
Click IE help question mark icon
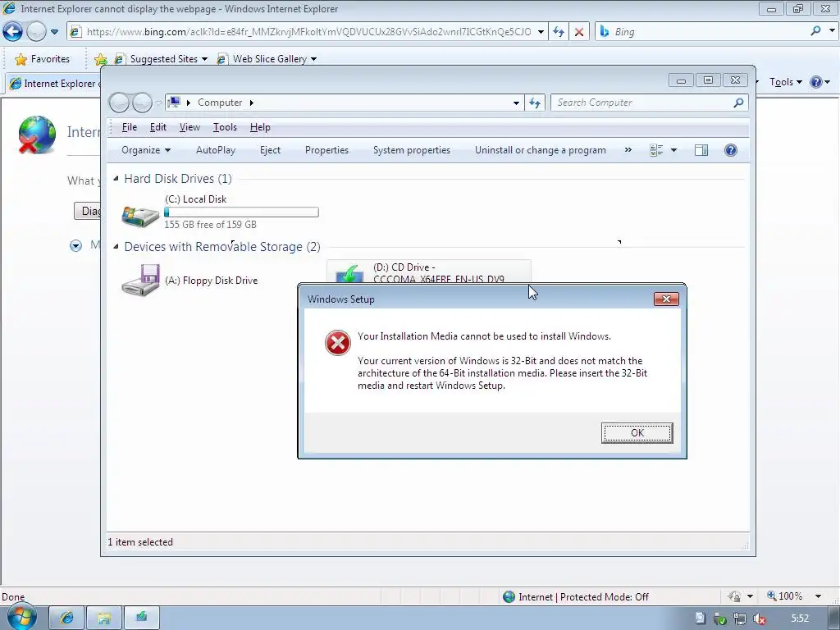pyautogui.click(x=816, y=82)
